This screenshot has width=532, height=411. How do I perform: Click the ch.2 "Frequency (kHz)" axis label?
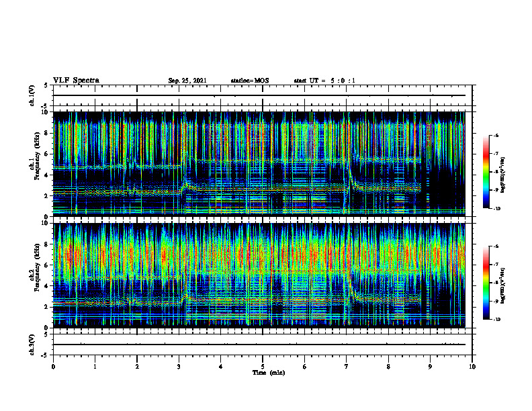point(38,267)
